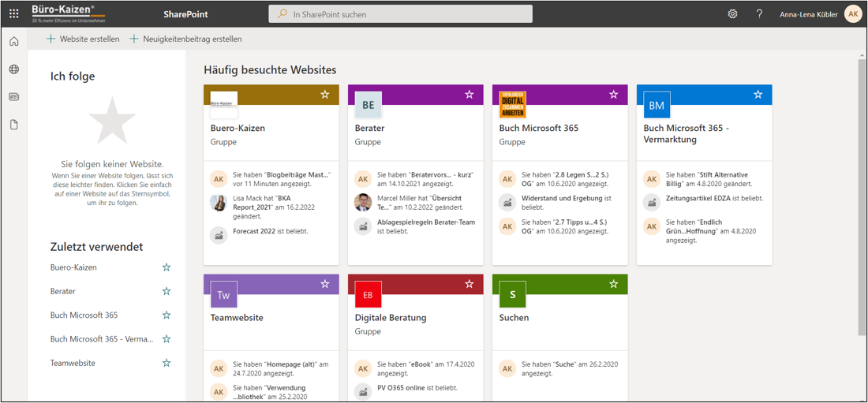The width and height of the screenshot is (868, 403).
Task: Toggle star next to Buero-Kaizen in Zuletzt verwendet
Action: (x=166, y=267)
